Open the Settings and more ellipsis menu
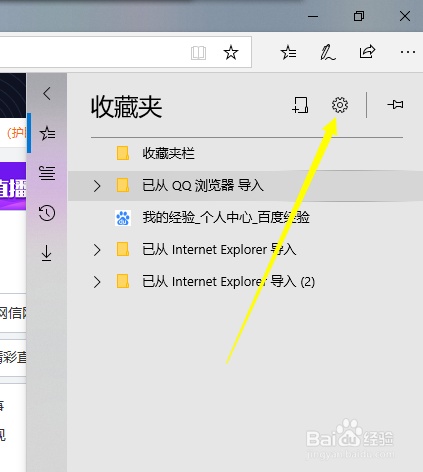423x472 pixels. 408,52
